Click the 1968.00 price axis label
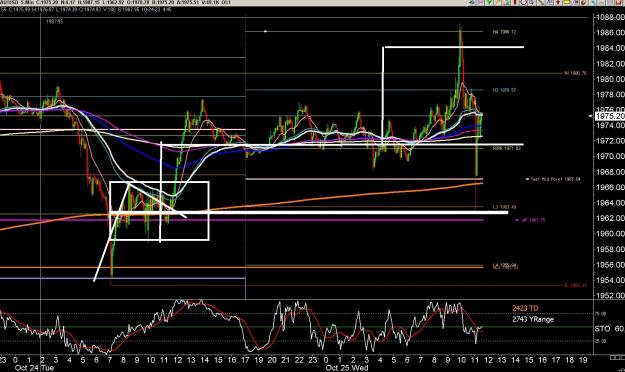Viewport: 625px width, 372px height. coord(610,172)
